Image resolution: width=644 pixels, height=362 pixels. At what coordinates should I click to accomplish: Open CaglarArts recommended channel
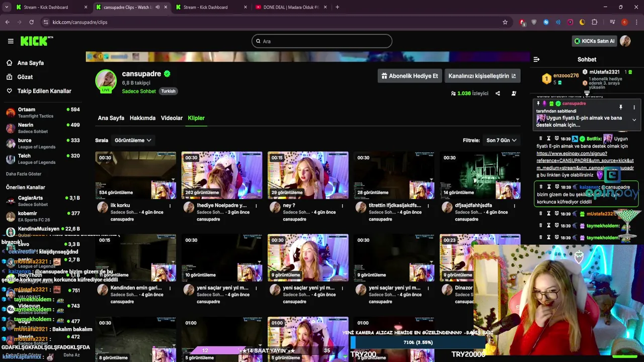point(43,201)
